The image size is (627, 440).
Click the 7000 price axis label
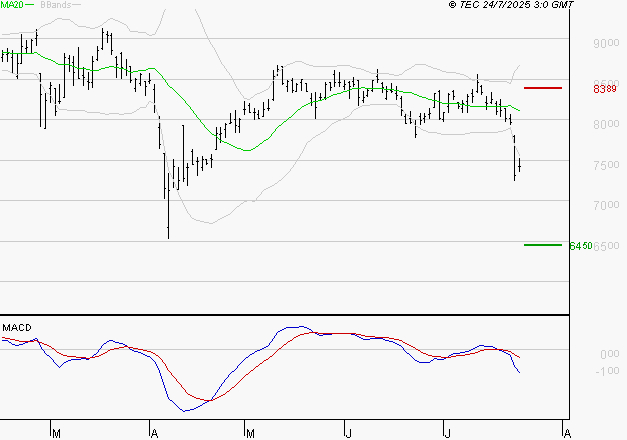pos(606,205)
